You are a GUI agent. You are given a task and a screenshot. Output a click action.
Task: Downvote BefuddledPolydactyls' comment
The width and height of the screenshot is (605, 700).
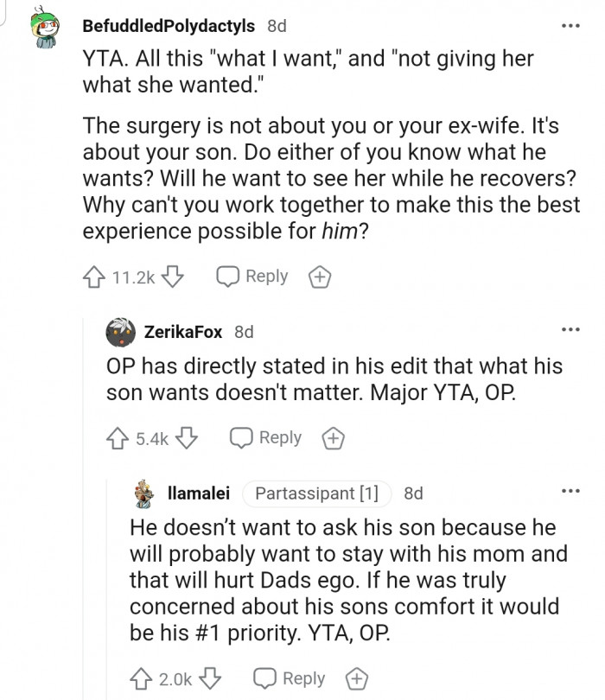[x=174, y=277]
